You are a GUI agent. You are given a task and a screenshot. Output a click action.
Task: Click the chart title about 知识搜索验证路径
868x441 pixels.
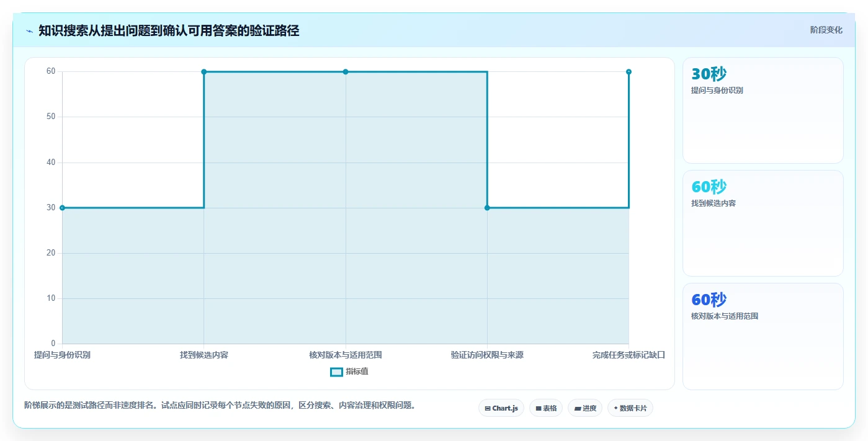(x=169, y=30)
